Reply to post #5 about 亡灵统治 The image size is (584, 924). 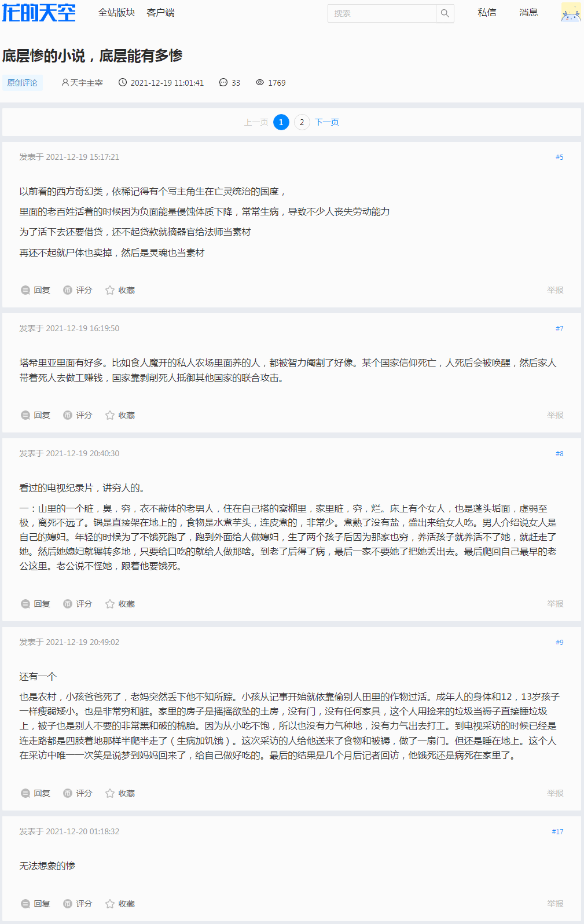tap(36, 290)
